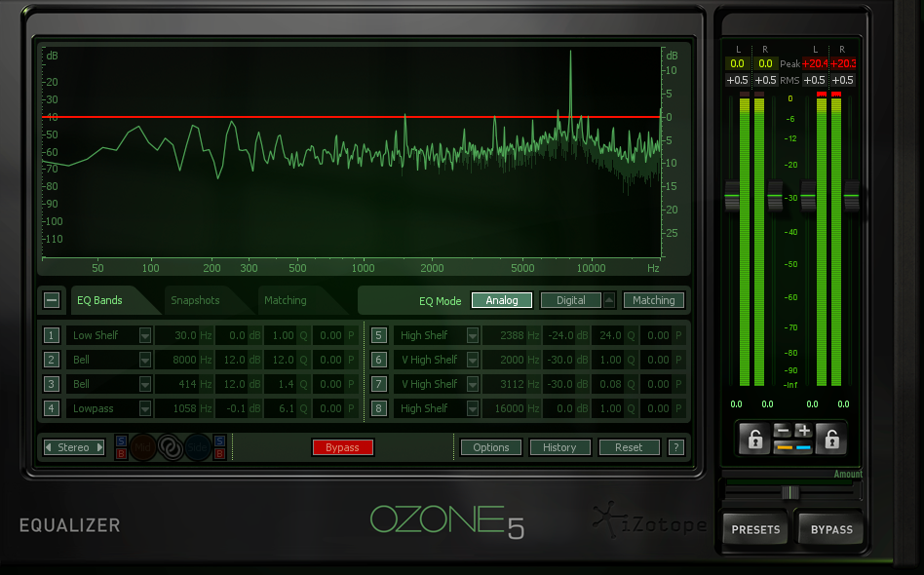Click the output L gain fader

coord(808,196)
